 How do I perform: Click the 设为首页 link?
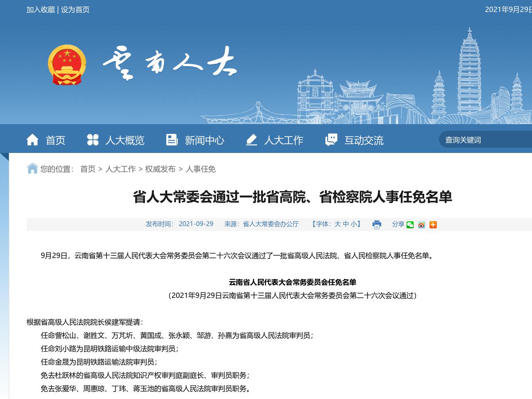[74, 10]
